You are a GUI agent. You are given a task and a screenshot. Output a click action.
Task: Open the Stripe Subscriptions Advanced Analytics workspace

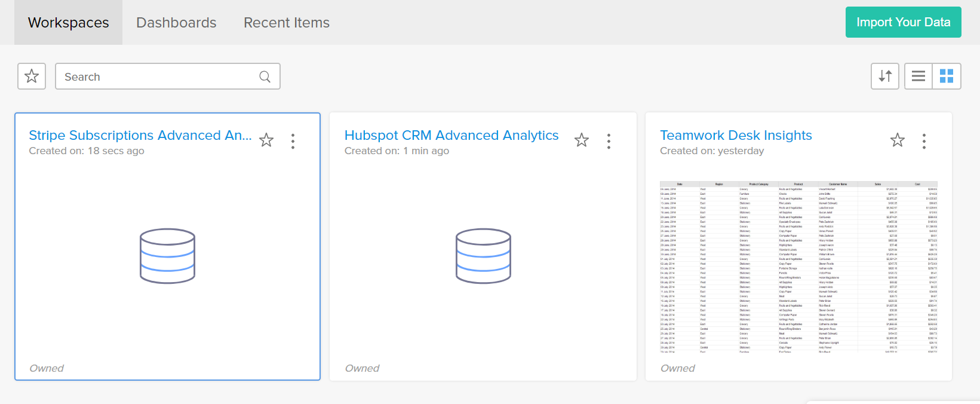pos(140,136)
